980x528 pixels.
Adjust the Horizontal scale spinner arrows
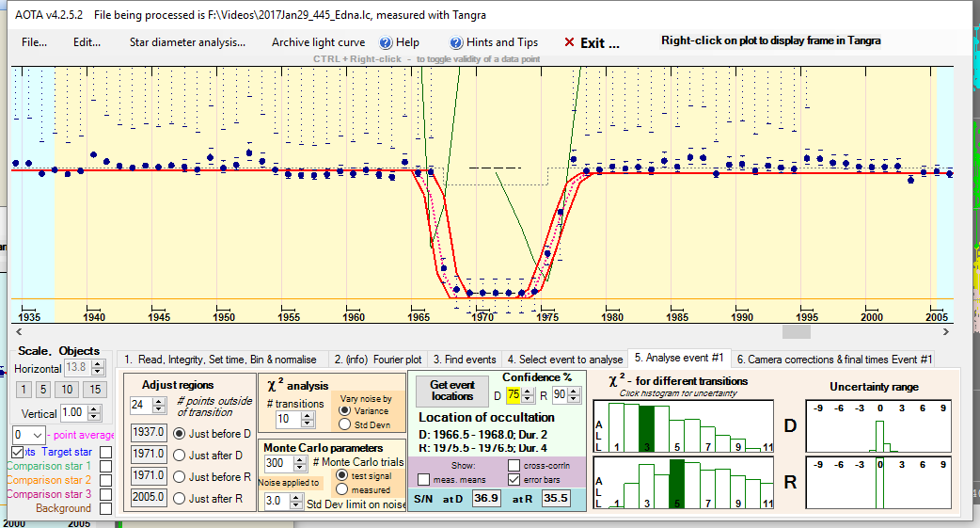point(98,368)
